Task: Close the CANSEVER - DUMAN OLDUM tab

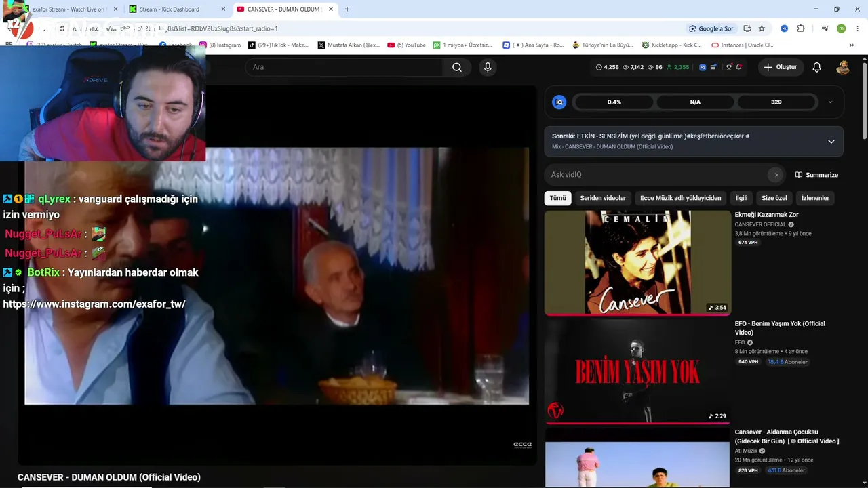Action: tap(331, 9)
